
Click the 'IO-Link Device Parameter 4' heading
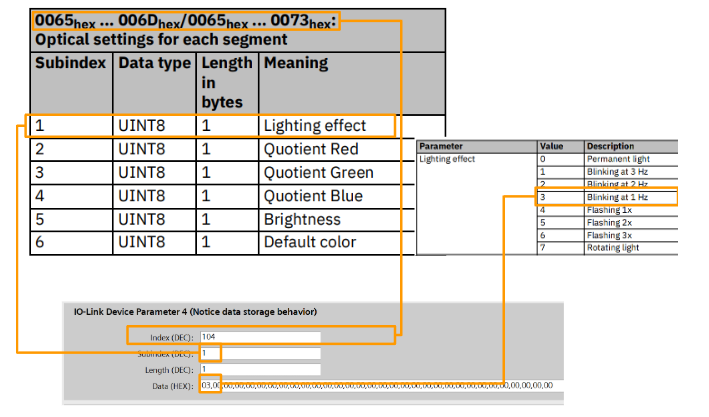194,313
